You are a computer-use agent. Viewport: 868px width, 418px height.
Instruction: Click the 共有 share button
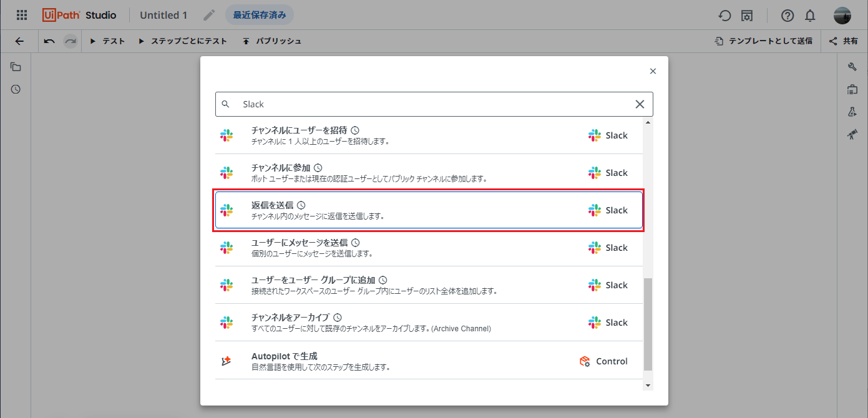click(x=843, y=41)
